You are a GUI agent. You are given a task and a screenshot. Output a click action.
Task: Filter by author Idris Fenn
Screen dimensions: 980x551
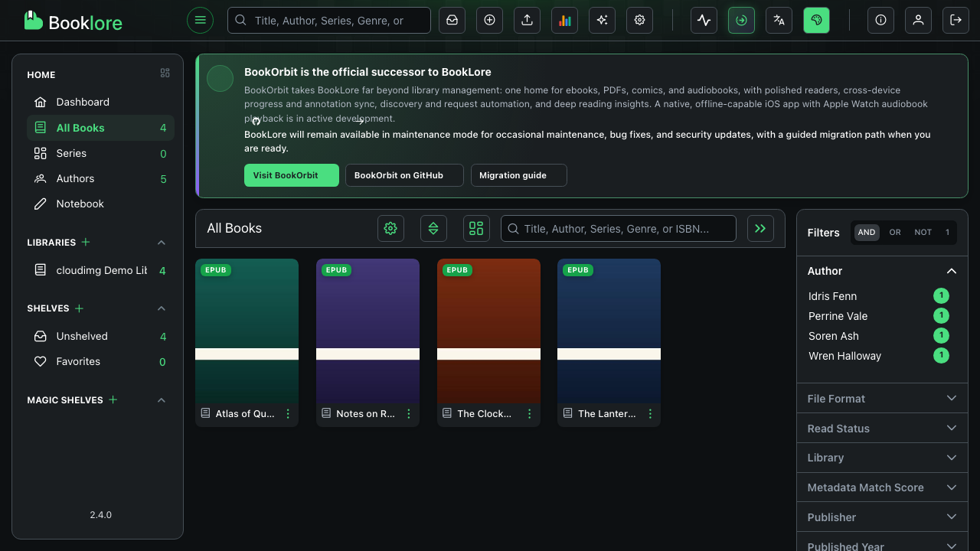(x=878, y=296)
